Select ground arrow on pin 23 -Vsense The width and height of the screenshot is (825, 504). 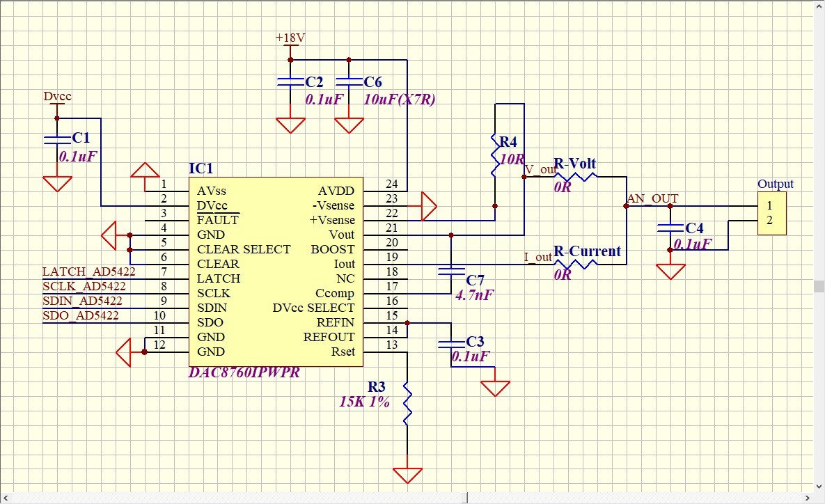coord(430,205)
